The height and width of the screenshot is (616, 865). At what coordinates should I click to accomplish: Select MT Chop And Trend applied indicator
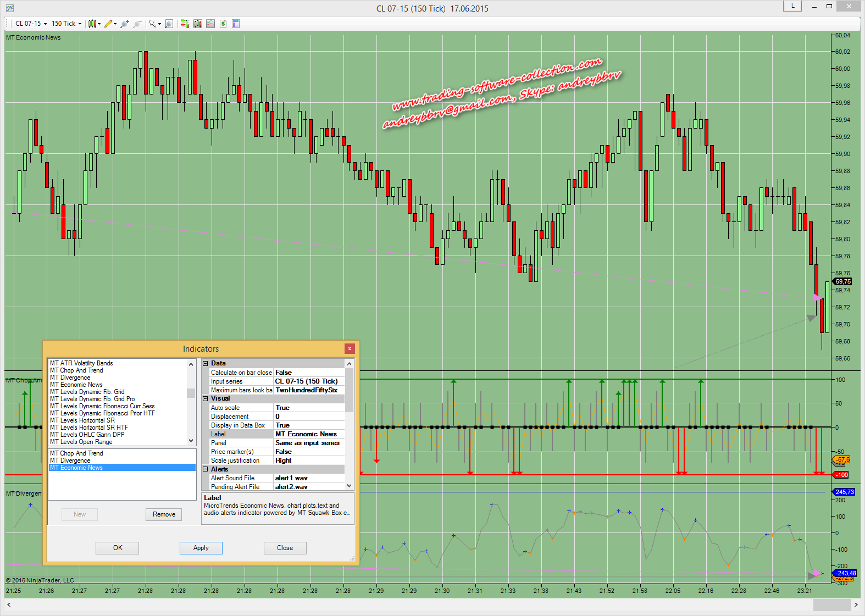(76, 453)
